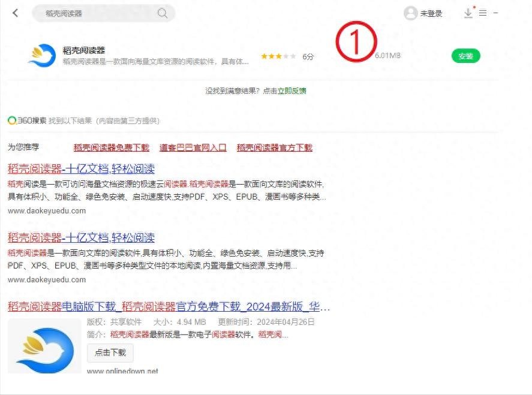Click the 未登录 login text
Viewport: 532px width, 395px height.
(431, 13)
